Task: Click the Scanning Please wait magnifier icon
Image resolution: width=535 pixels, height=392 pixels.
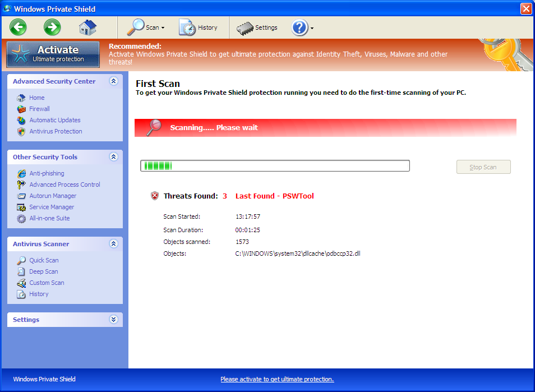Action: pos(154,128)
